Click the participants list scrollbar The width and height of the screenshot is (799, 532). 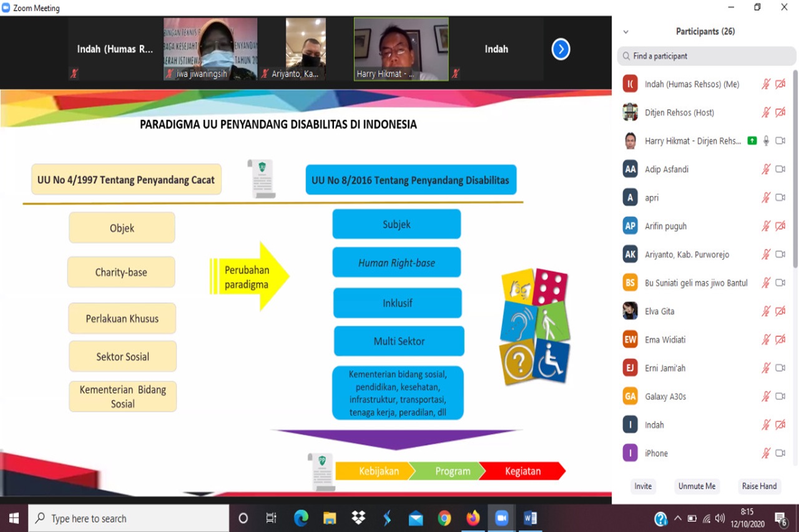coord(795,168)
